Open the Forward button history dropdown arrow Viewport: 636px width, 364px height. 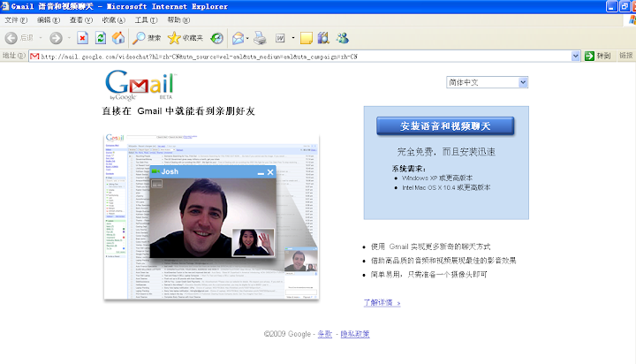(69, 38)
